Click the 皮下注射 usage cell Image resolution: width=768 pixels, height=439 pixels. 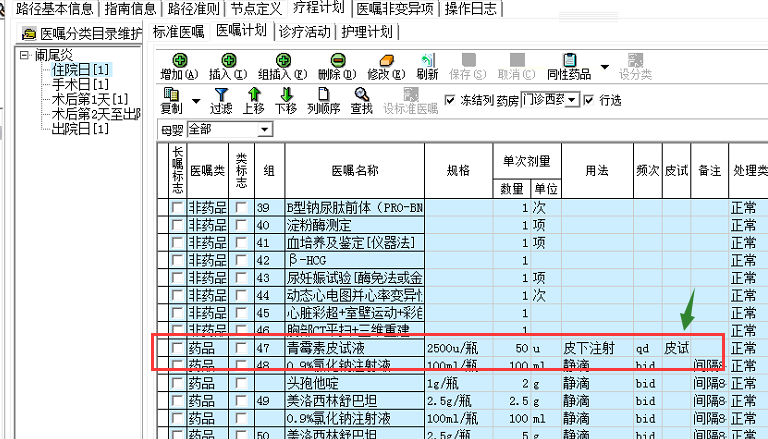tap(597, 348)
